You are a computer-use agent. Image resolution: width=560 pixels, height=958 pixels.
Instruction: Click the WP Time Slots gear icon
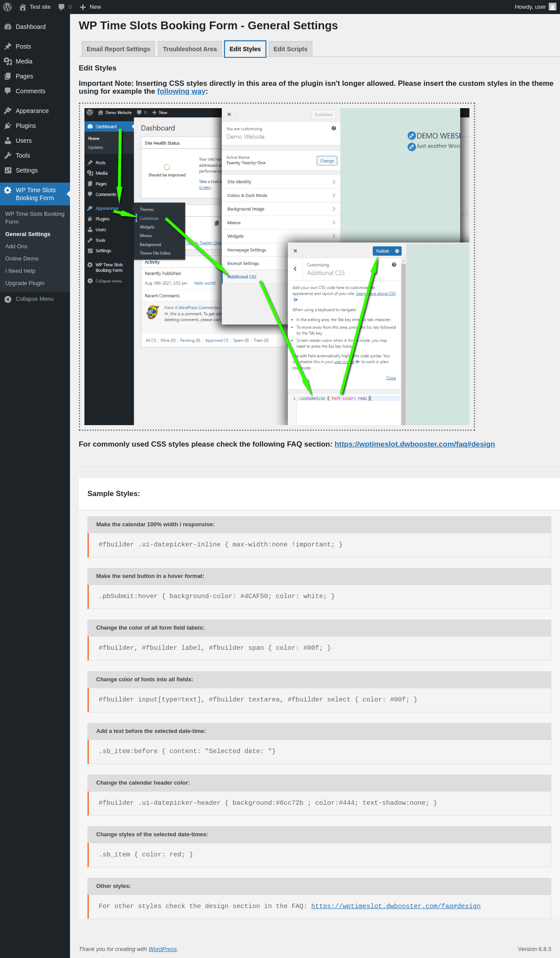[8, 190]
